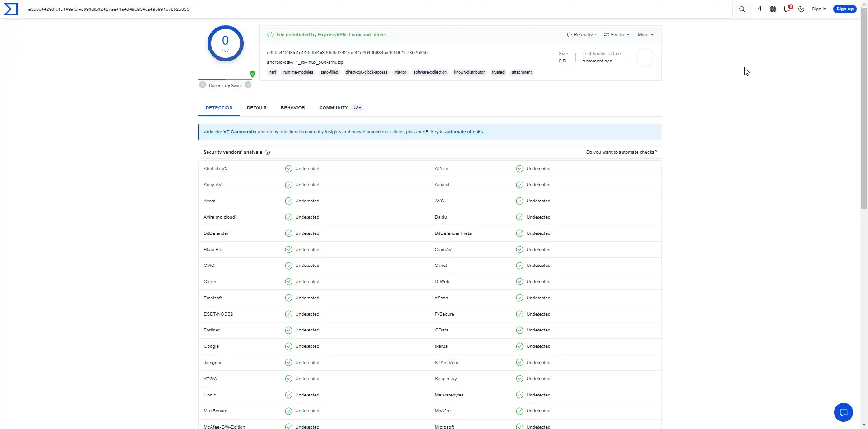This screenshot has height=429, width=868.
Task: Click the file type circle placeholder
Action: [645, 57]
